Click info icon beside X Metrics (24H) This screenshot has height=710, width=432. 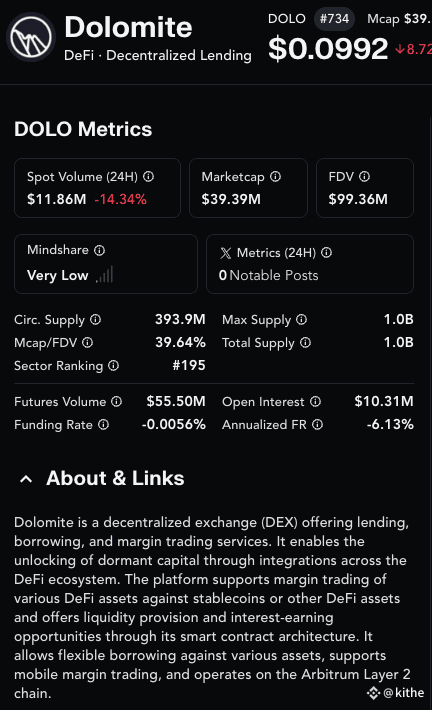326,253
